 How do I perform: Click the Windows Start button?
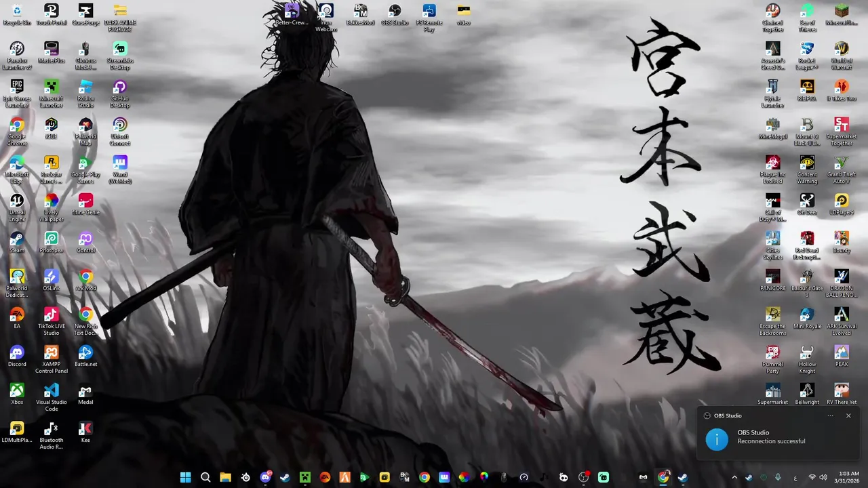(x=186, y=477)
